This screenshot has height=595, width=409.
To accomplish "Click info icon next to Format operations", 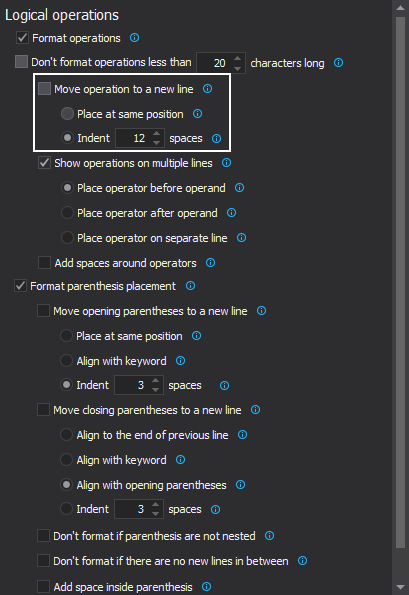I will pos(134,38).
